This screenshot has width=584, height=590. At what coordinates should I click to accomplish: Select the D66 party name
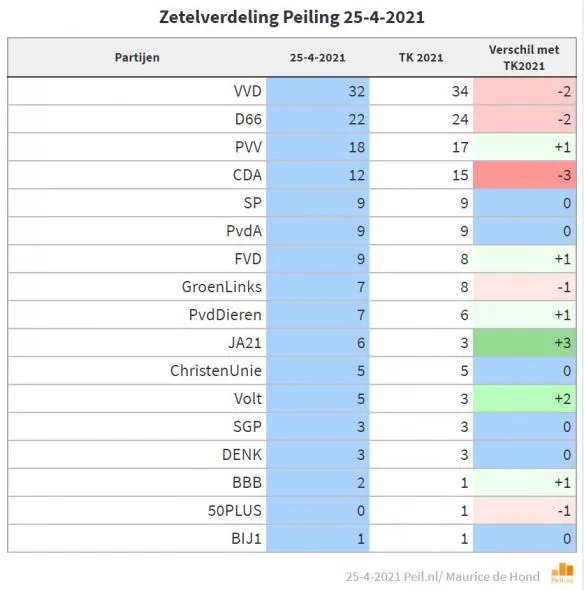248,119
